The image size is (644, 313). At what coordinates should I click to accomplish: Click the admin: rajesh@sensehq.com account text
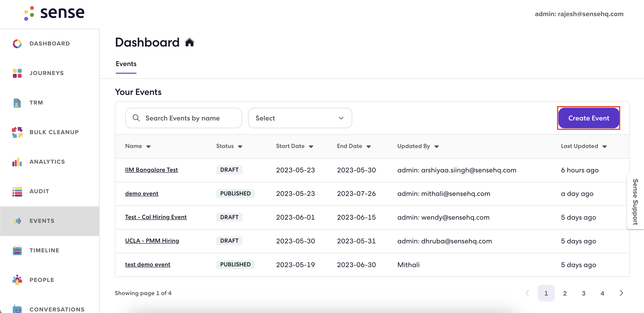pyautogui.click(x=579, y=14)
